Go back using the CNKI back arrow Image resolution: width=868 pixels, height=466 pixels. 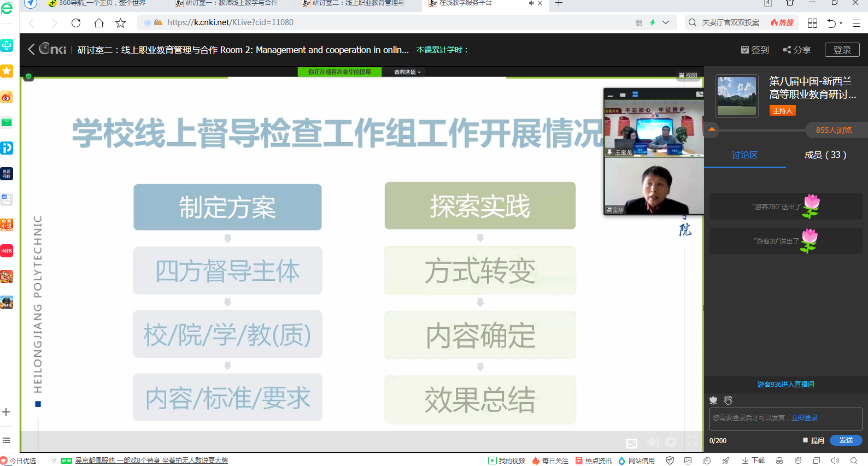click(31, 49)
